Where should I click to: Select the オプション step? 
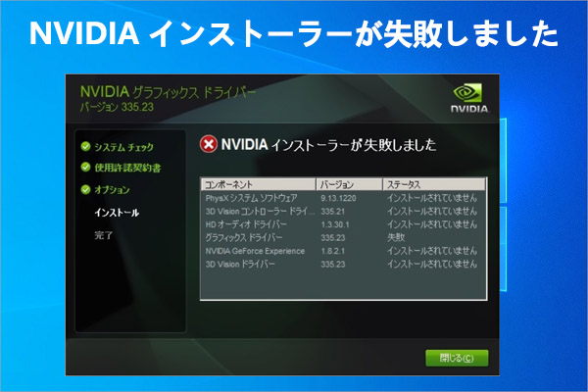point(112,190)
